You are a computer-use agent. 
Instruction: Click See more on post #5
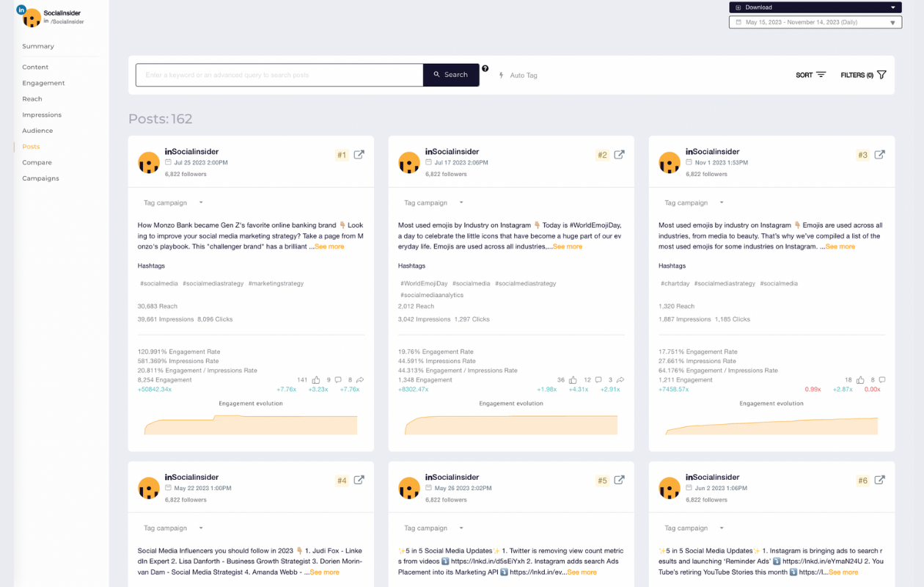[582, 572]
